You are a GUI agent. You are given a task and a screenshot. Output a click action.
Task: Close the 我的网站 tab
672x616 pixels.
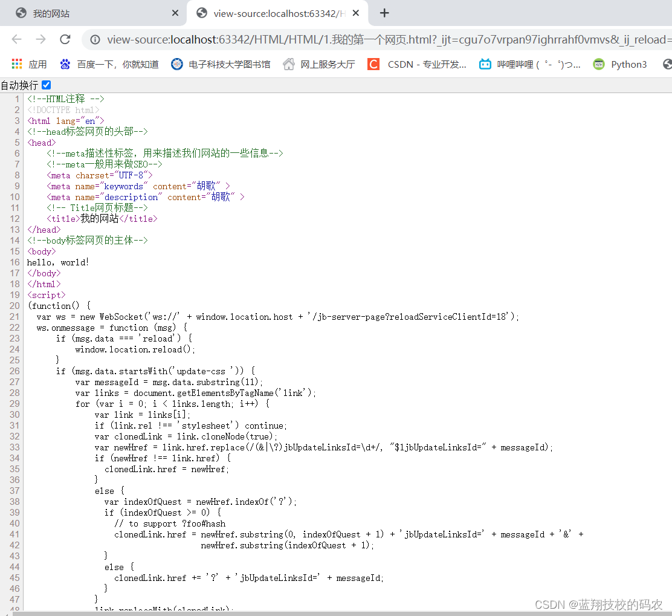point(175,13)
